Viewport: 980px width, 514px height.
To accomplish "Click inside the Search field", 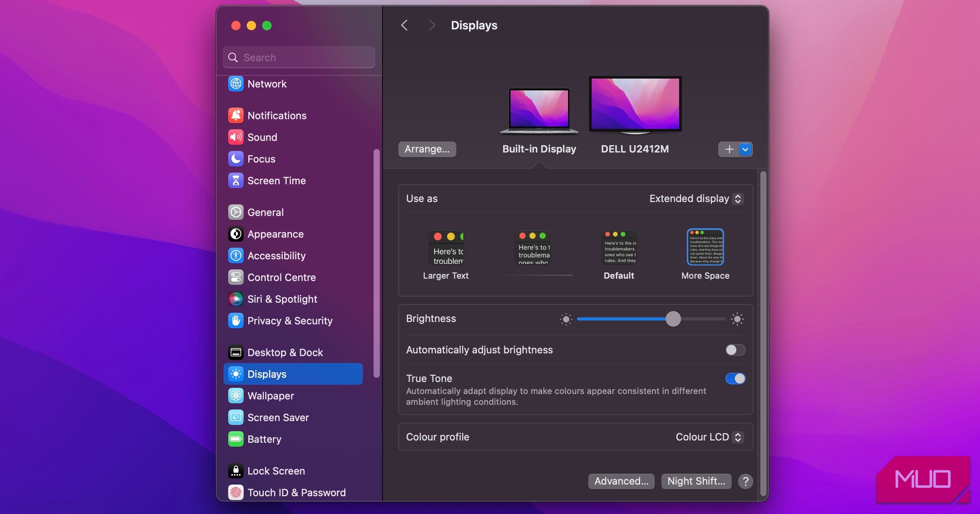I will [x=298, y=57].
